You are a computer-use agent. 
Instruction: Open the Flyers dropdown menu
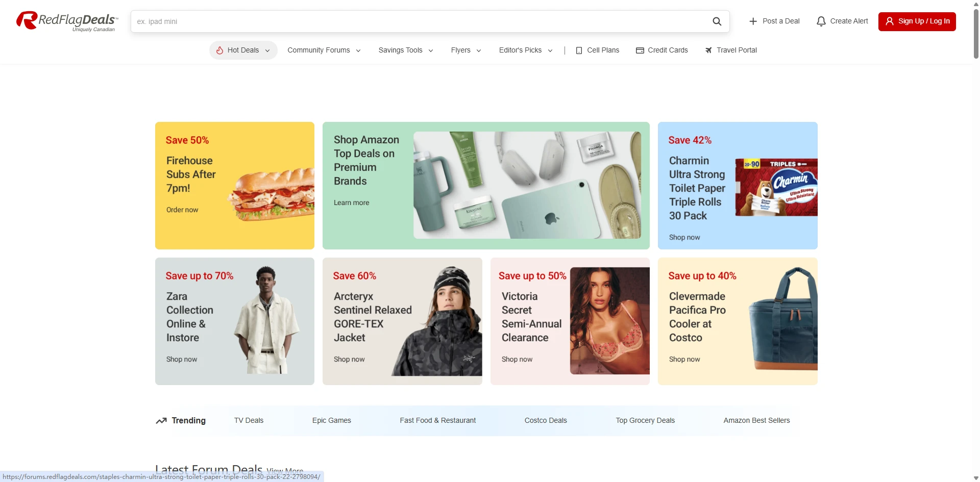click(x=465, y=50)
